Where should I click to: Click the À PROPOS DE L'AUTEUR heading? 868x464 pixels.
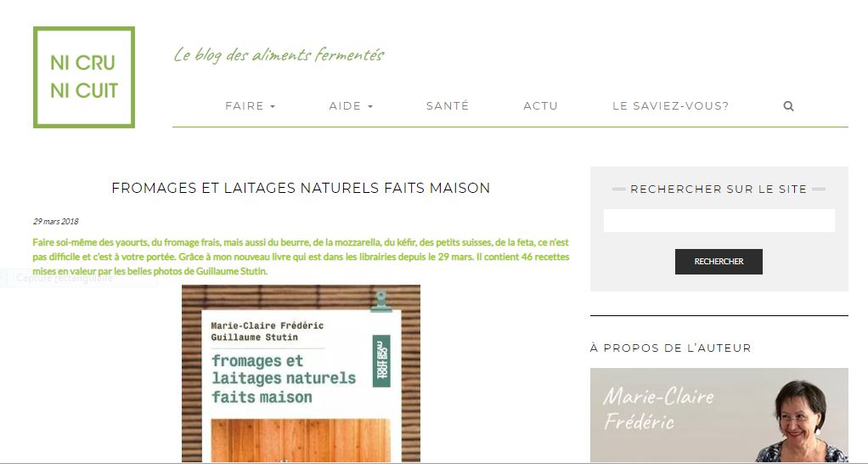click(x=670, y=348)
